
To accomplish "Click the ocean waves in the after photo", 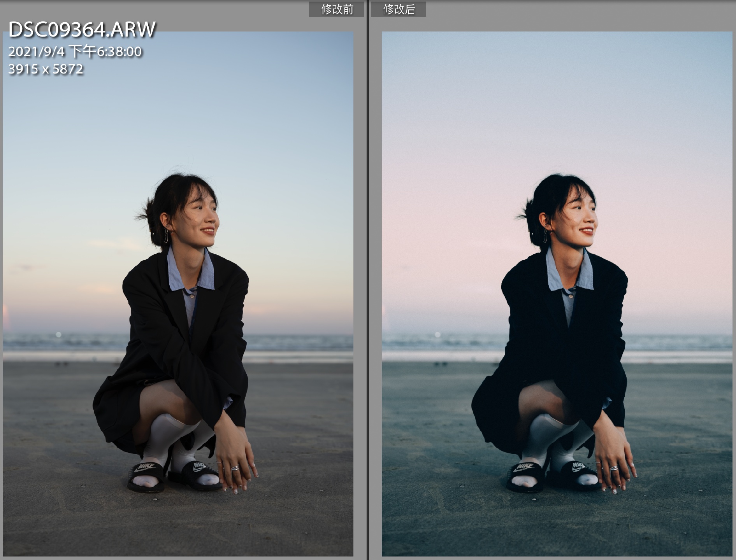I will click(681, 343).
